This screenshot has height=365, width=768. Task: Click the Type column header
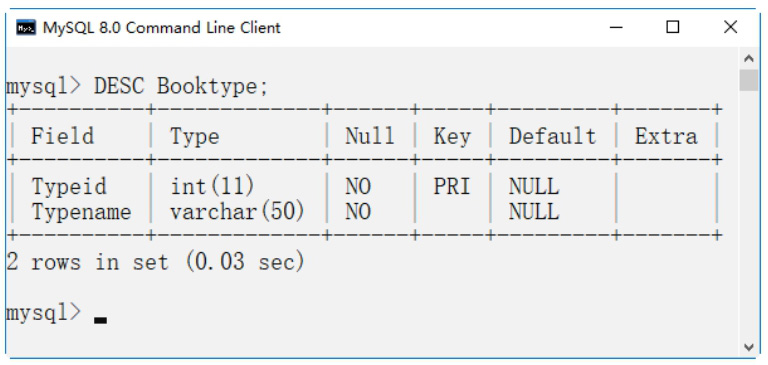[194, 137]
